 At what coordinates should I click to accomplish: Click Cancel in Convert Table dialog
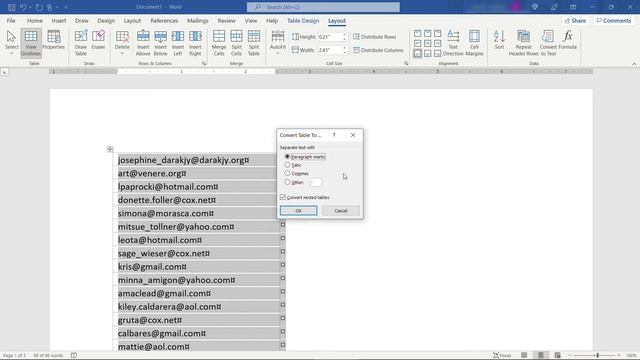click(341, 211)
